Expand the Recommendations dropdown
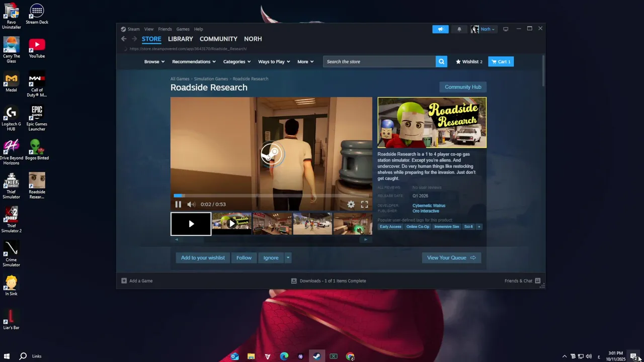The height and width of the screenshot is (362, 644). pyautogui.click(x=194, y=61)
